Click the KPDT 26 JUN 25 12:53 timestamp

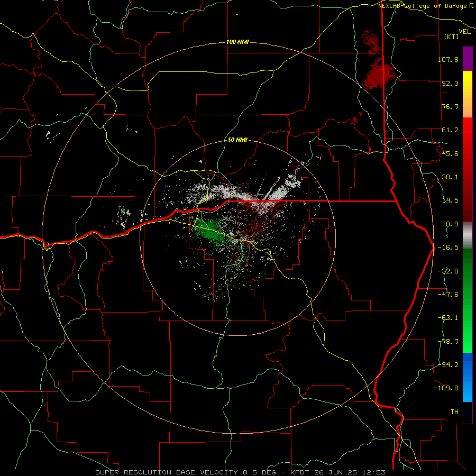338,472
